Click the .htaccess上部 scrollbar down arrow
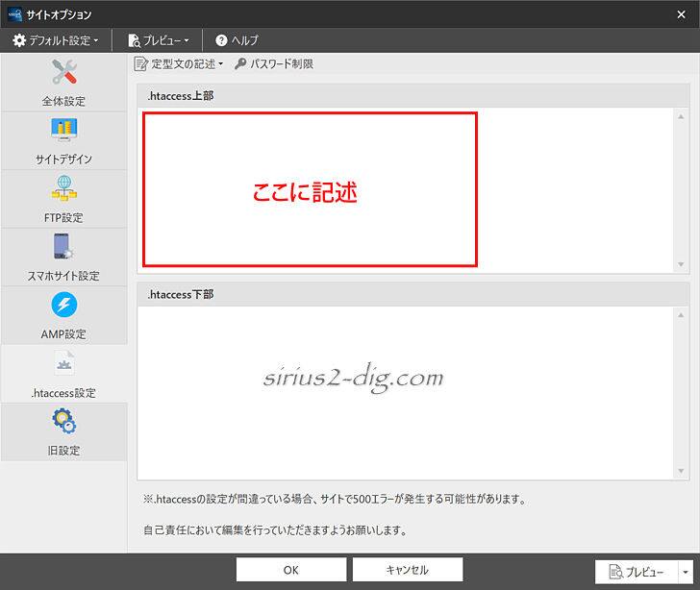Viewport: 700px width, 590px height. pyautogui.click(x=682, y=264)
